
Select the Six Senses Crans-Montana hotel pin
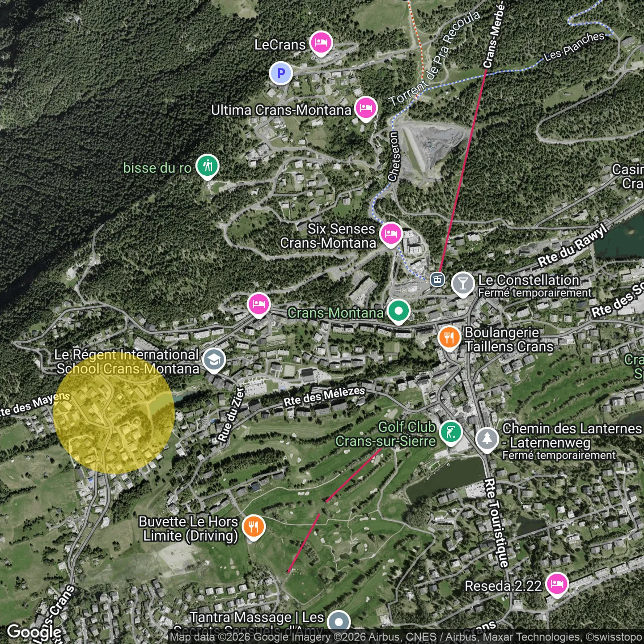[391, 234]
